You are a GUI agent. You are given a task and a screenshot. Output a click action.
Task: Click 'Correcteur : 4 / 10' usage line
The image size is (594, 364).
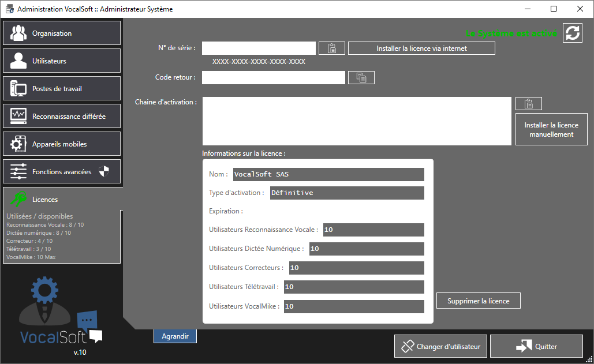pos(29,241)
